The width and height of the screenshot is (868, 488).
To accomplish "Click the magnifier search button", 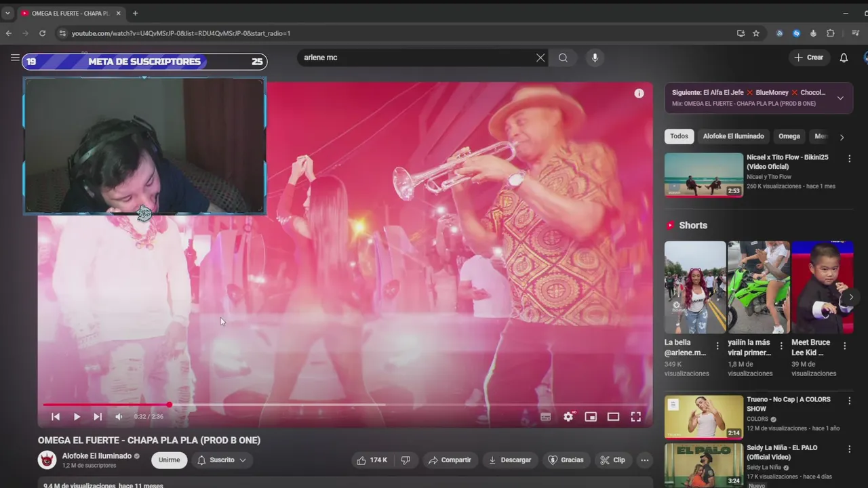I will (563, 58).
